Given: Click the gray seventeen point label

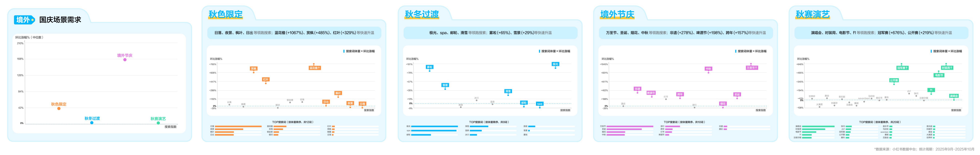Looking at the screenshot, I should [x=864, y=98].
